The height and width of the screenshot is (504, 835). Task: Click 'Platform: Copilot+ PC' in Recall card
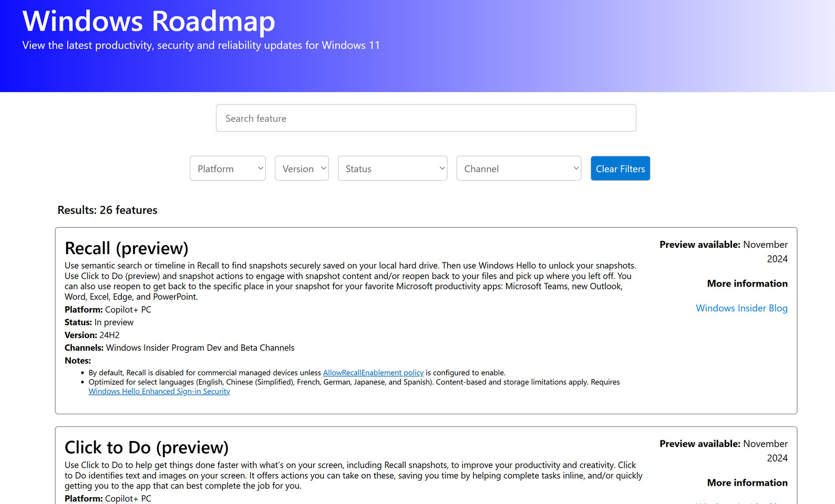pos(108,310)
